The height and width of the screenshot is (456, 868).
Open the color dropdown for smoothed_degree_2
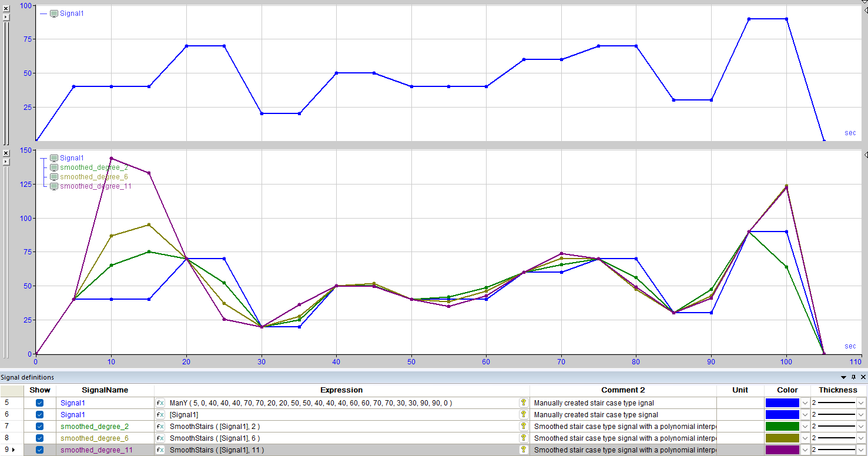805,427
